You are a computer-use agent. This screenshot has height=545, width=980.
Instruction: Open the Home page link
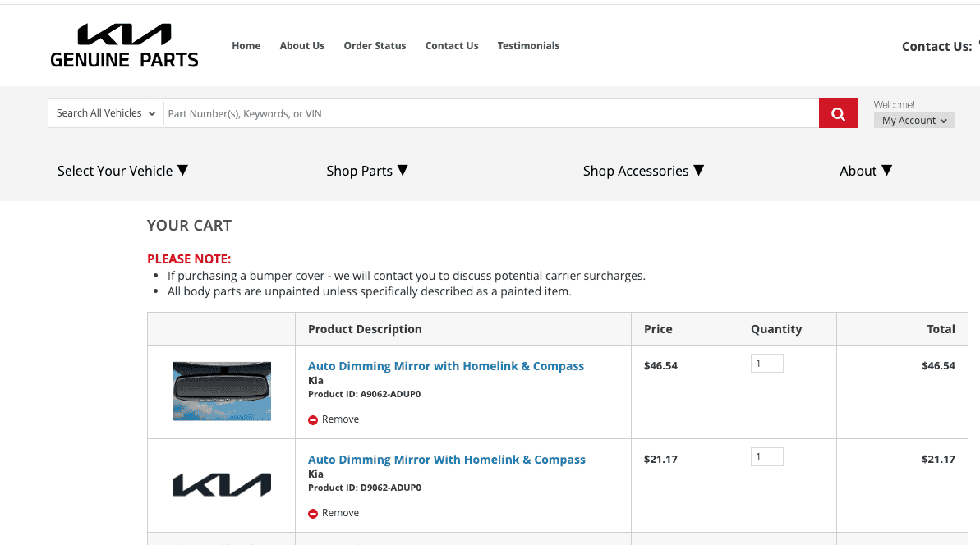(246, 46)
